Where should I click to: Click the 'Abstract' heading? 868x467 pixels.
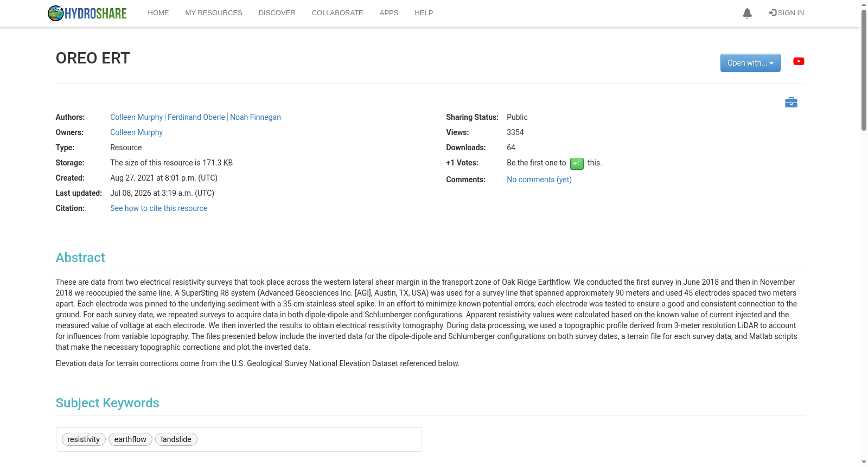coord(80,258)
